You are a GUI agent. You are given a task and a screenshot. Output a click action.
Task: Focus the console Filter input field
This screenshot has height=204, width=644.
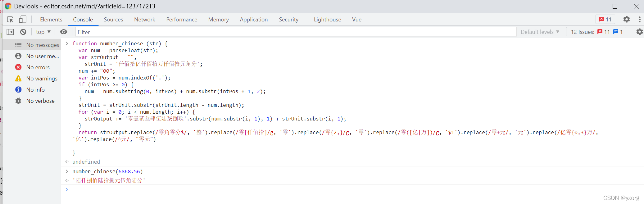tap(296, 32)
